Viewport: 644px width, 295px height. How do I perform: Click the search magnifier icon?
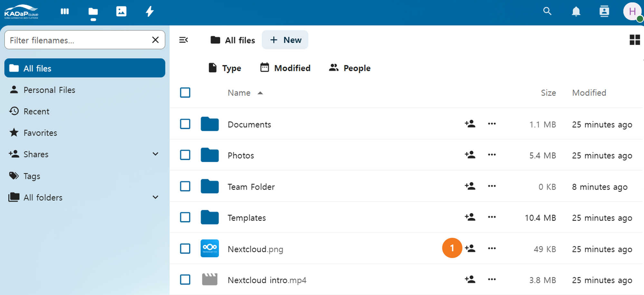click(547, 12)
